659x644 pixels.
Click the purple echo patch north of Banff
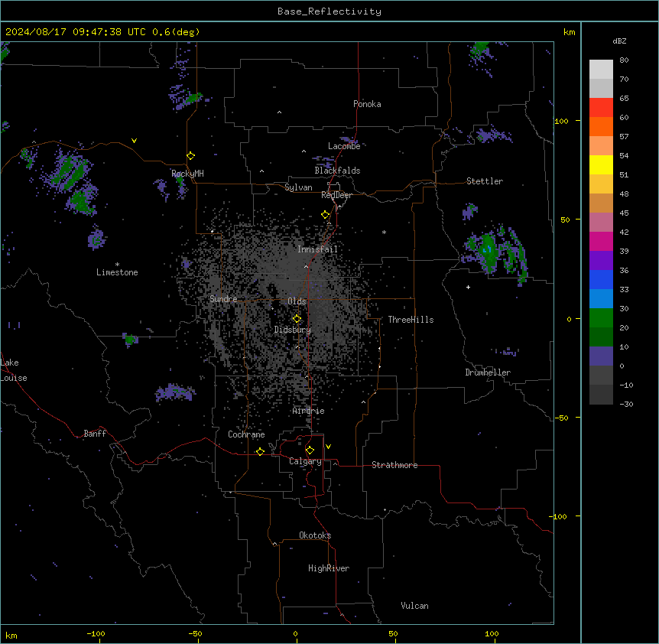pos(175,392)
